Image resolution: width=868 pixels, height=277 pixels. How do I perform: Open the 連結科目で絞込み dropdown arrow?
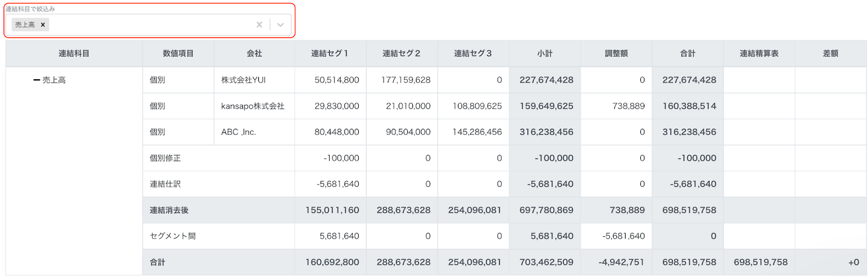tap(280, 25)
